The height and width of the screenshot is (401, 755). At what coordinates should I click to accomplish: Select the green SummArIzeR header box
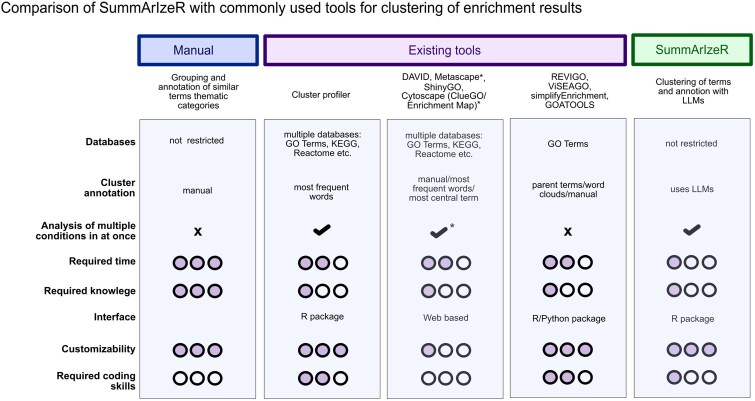click(x=692, y=50)
